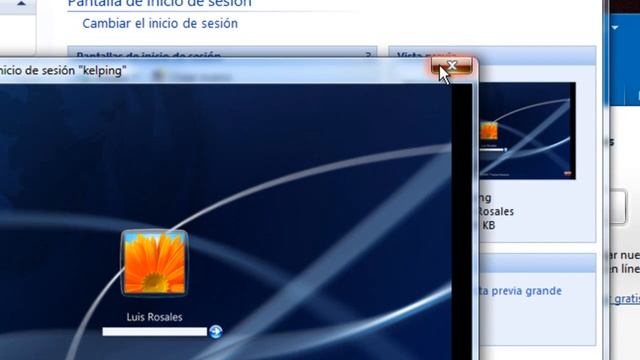Click the blue arrow submit button
Screen dimensions: 640x360
(216, 332)
